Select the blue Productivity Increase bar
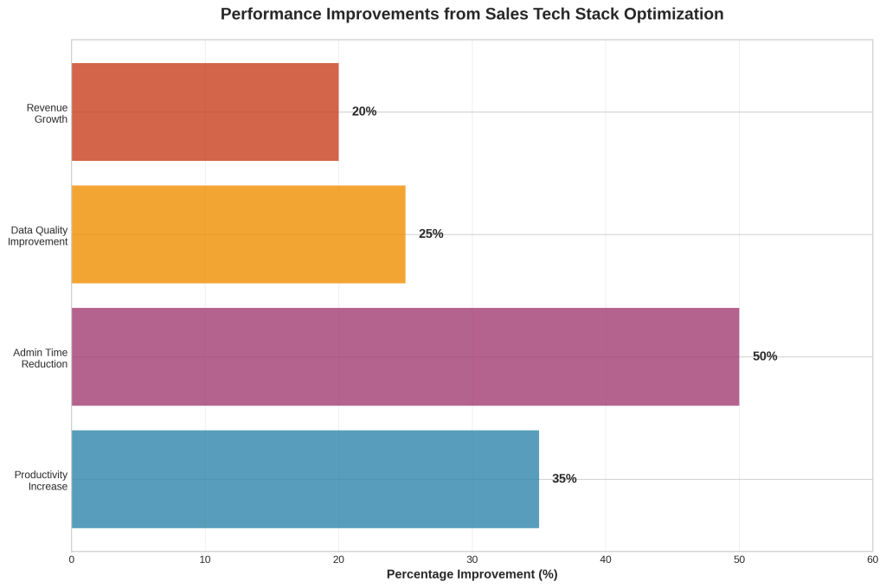This screenshot has height=588, width=886. (x=305, y=479)
